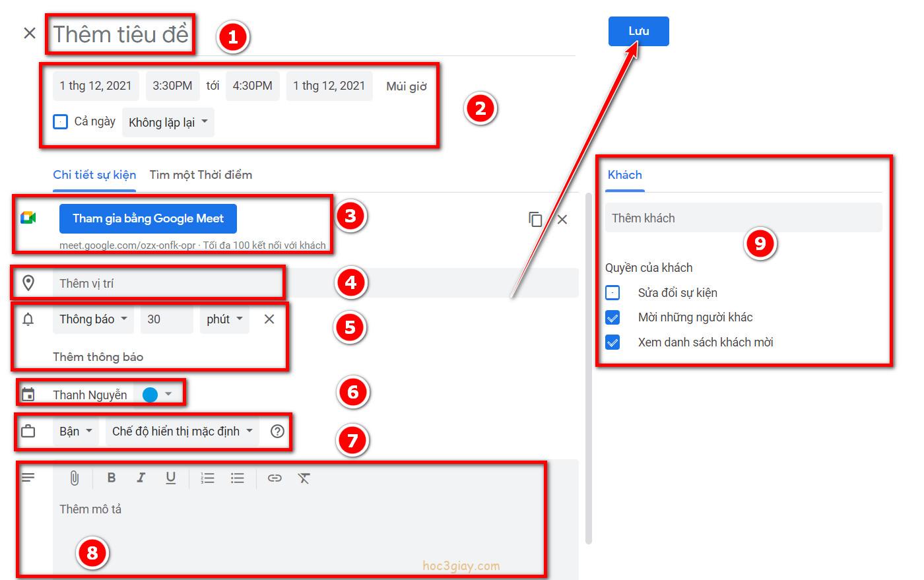Enable the Cả ngày checkbox

tap(60, 122)
